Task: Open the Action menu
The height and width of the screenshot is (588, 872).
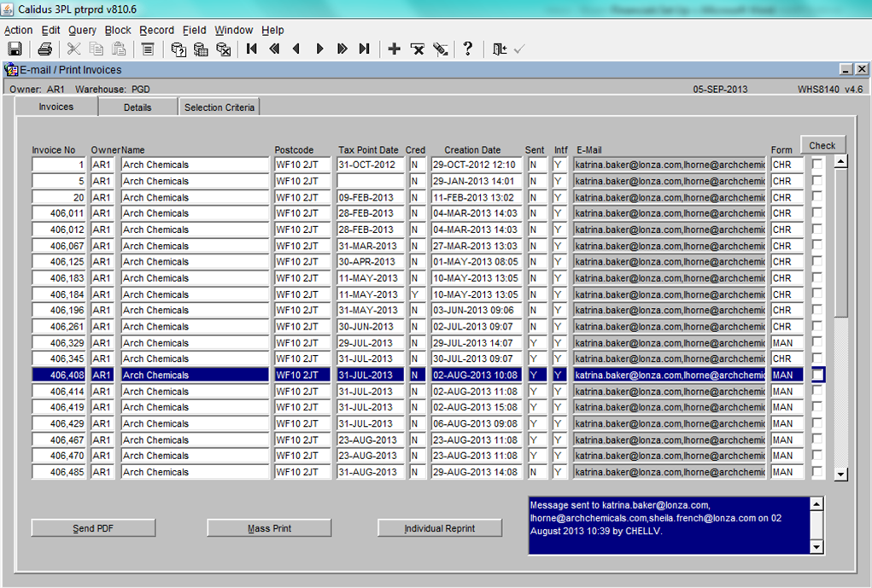Action: click(18, 30)
